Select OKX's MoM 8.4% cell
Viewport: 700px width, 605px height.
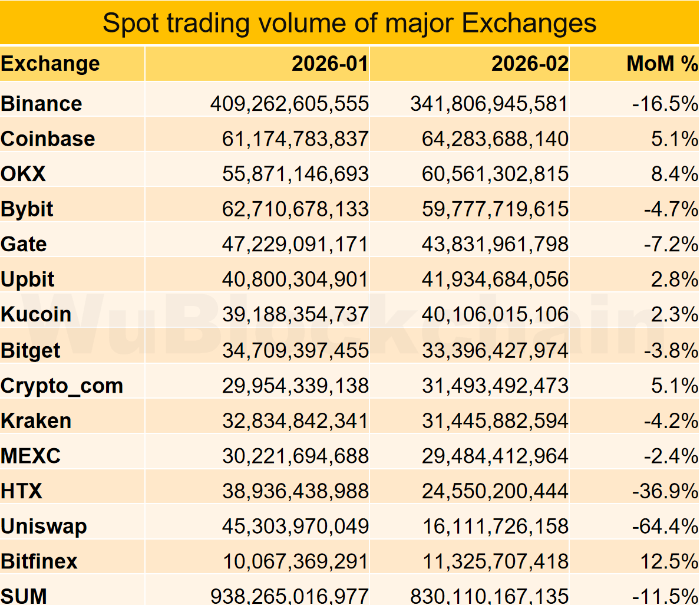[x=675, y=174]
